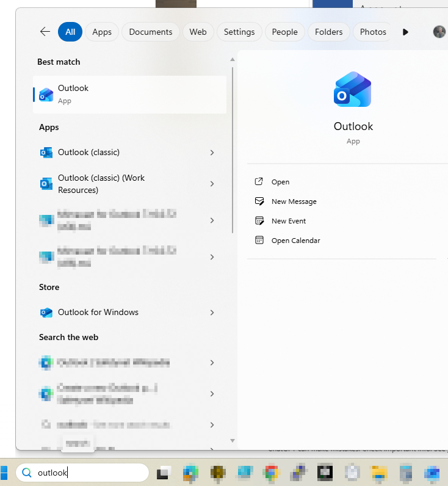Show more filter tabs with the arrow
The width and height of the screenshot is (448, 486).
(405, 32)
